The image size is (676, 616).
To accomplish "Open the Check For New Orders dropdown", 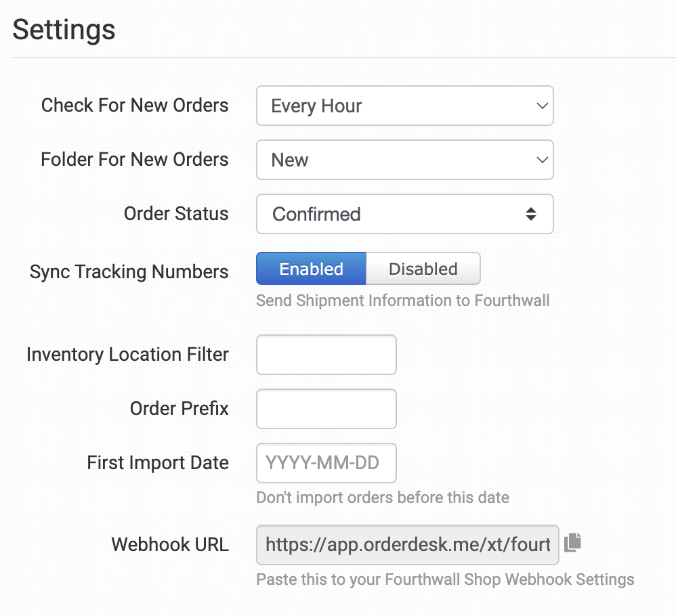I will pos(405,106).
